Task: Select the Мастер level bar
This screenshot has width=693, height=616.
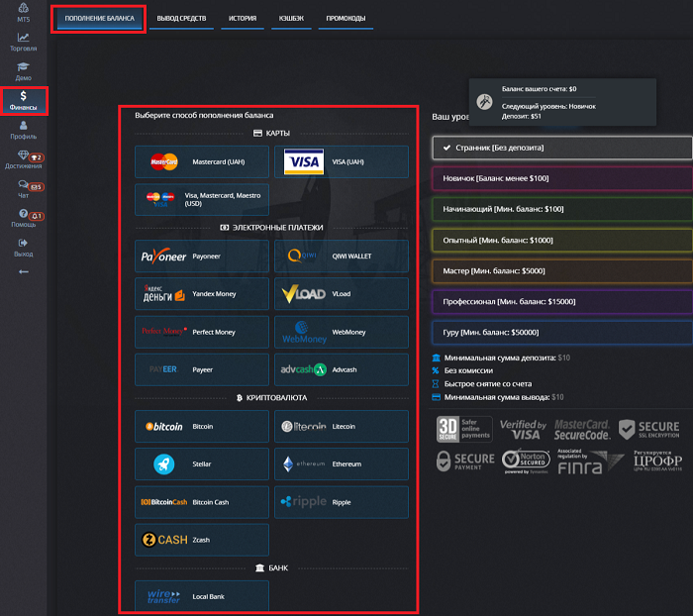Action: click(x=562, y=270)
